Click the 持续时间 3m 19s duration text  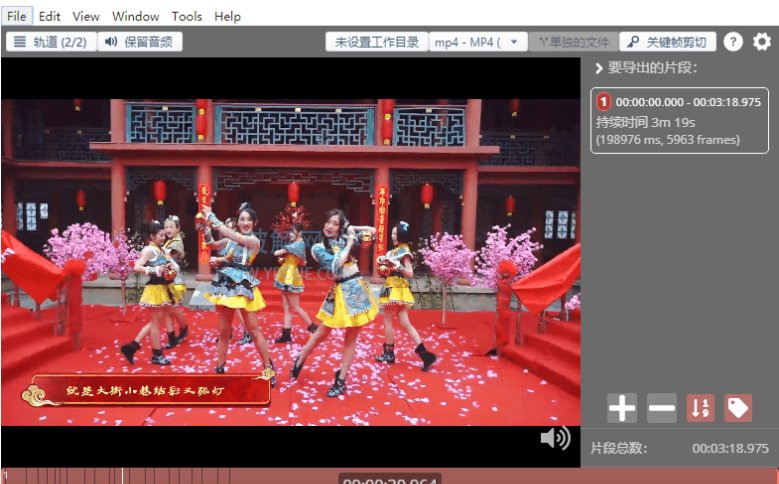645,122
